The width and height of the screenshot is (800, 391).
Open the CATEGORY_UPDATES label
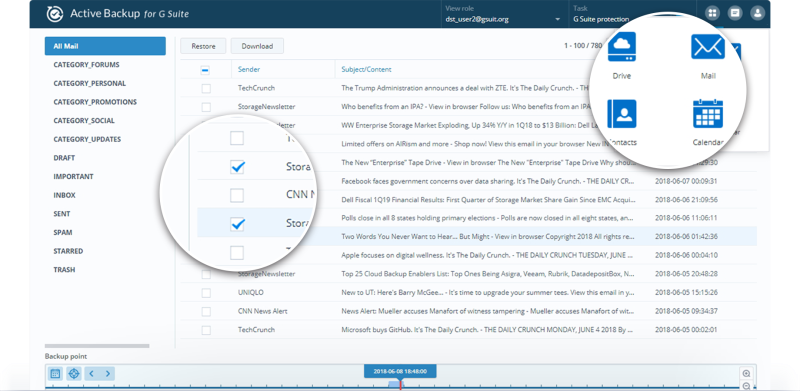87,139
